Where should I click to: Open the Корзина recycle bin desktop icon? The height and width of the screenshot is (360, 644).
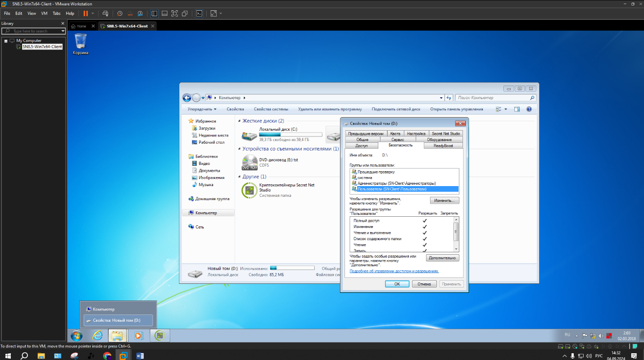pyautogui.click(x=81, y=44)
